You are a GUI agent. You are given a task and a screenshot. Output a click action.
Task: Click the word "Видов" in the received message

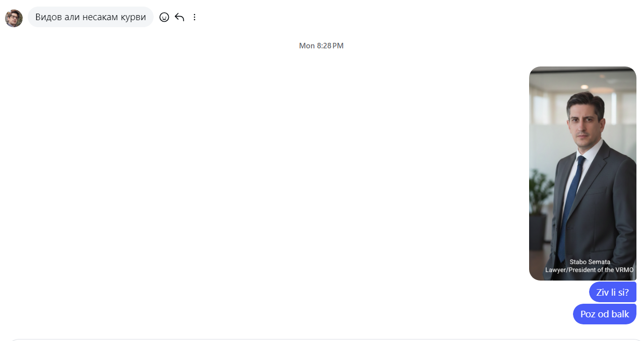[48, 17]
